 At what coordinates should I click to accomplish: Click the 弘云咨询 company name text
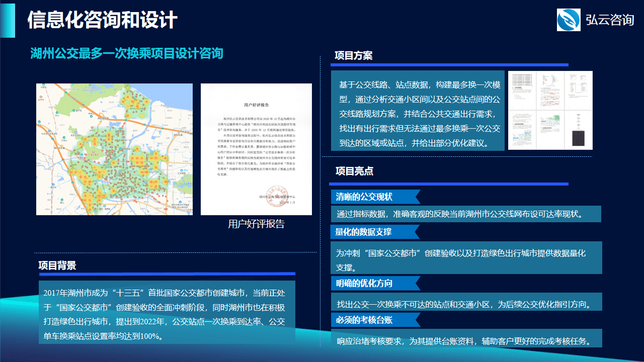pyautogui.click(x=609, y=20)
